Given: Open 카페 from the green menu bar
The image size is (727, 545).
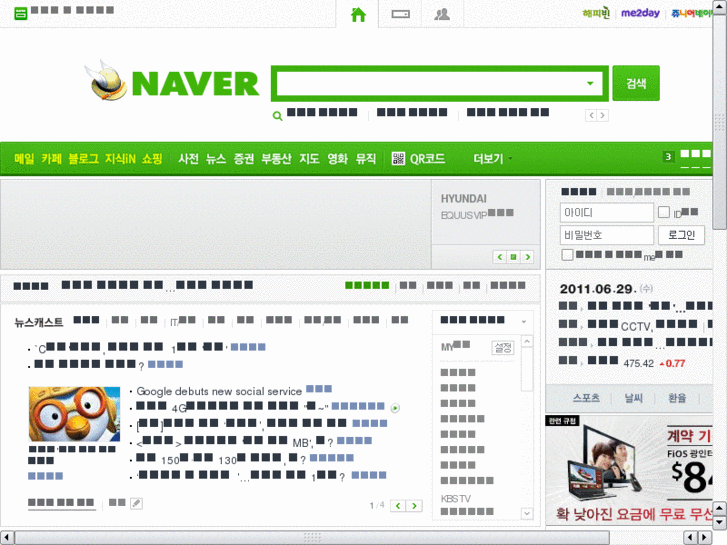Looking at the screenshot, I should (51, 159).
